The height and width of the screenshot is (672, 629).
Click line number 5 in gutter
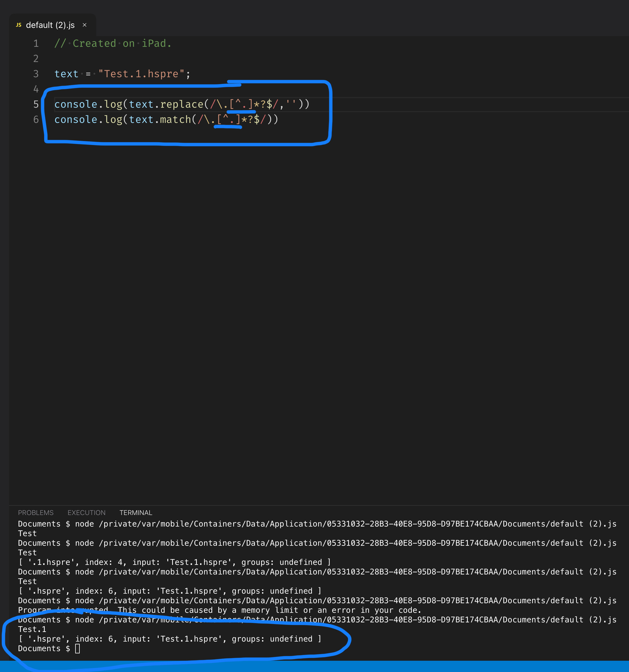coord(36,105)
